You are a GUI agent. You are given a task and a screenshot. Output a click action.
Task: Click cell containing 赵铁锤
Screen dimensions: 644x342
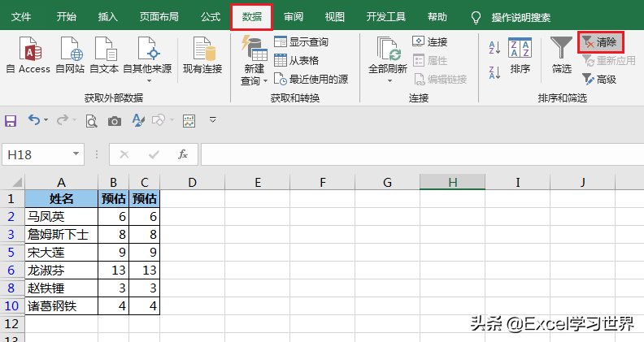pyautogui.click(x=61, y=288)
